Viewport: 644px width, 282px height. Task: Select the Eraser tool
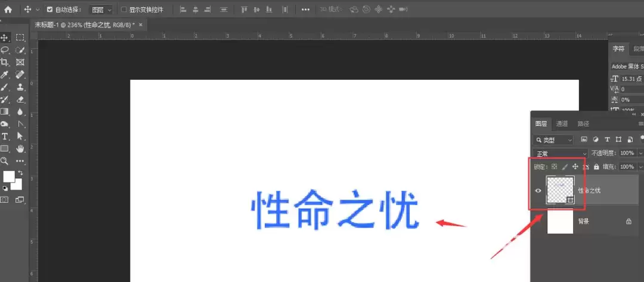coord(20,99)
